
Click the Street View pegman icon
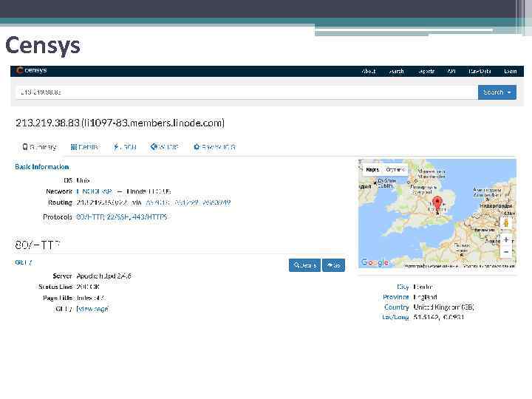coord(506,223)
